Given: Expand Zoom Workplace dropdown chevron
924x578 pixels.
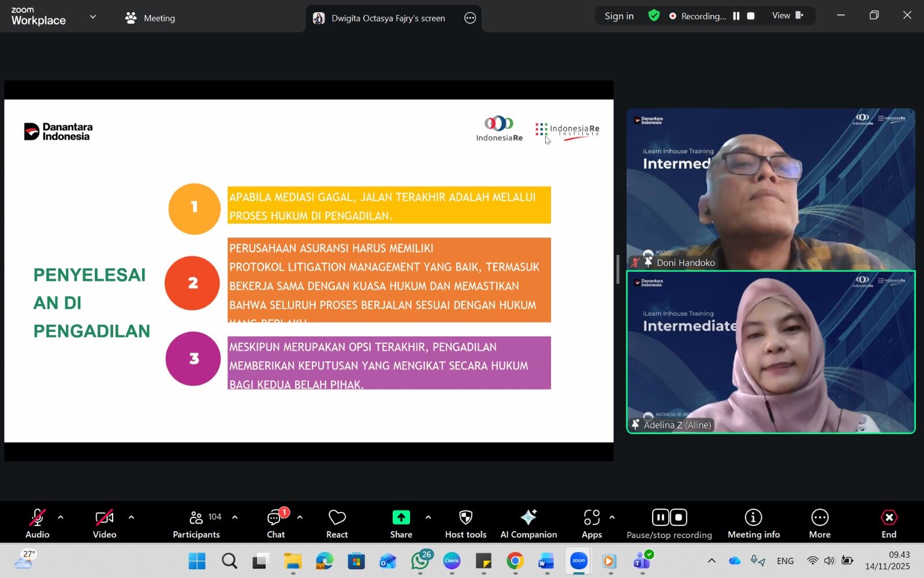Looking at the screenshot, I should click(x=93, y=17).
